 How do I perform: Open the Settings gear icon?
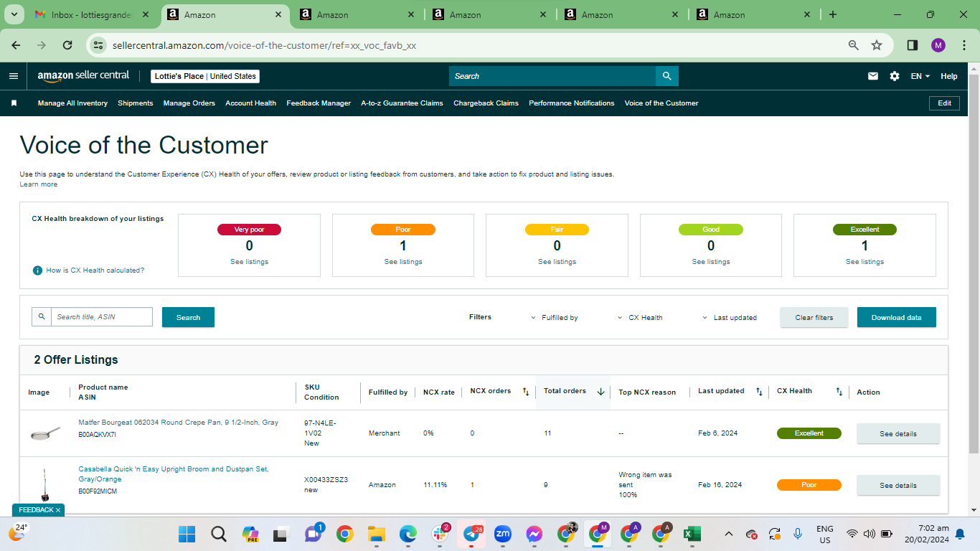click(895, 76)
